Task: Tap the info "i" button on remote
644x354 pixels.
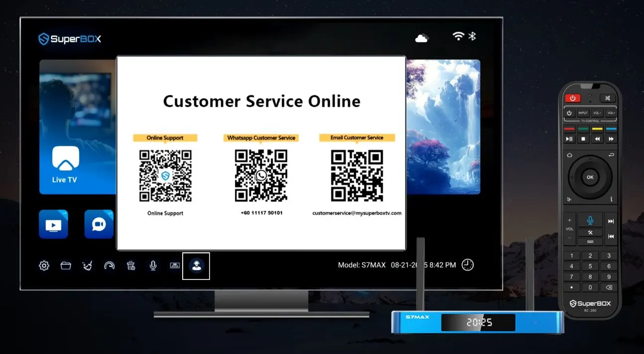Action: click(612, 199)
